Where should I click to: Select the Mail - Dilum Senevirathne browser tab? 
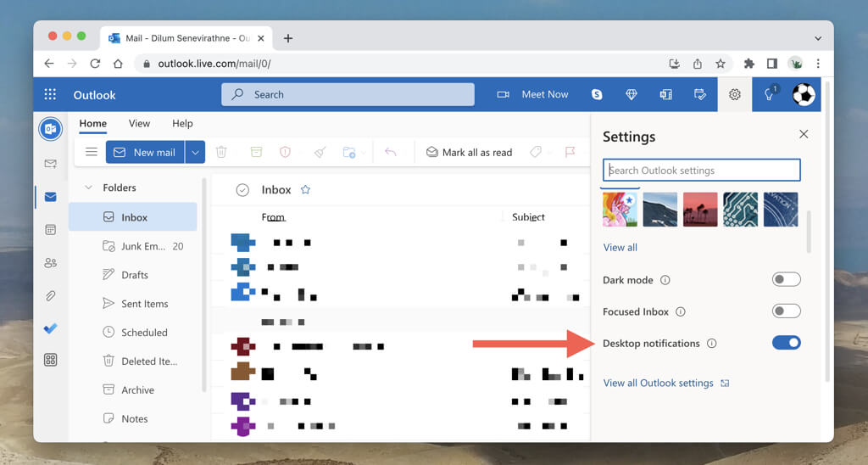[x=186, y=38]
